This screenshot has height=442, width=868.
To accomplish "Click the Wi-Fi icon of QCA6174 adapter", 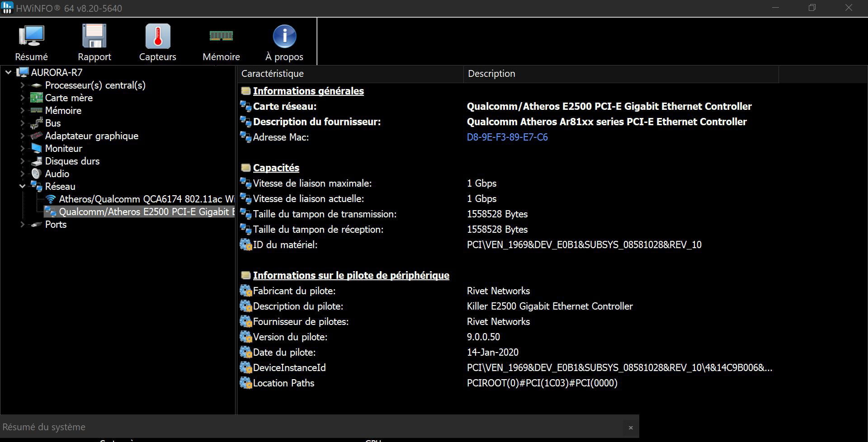I will pos(51,199).
